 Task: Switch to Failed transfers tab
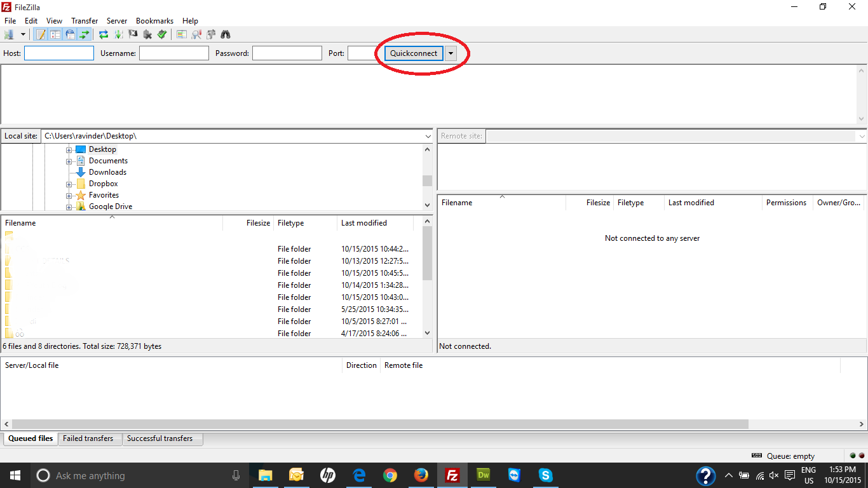click(x=88, y=438)
